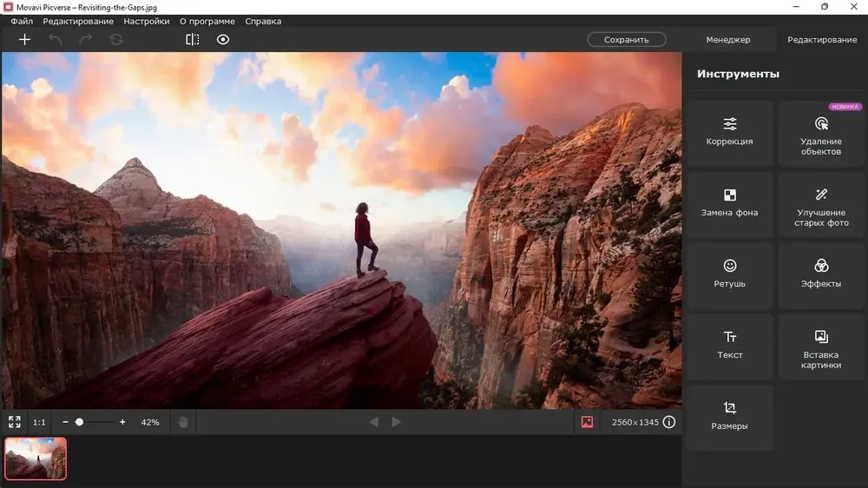
Task: Toggle the eye preview original icon
Action: point(222,39)
